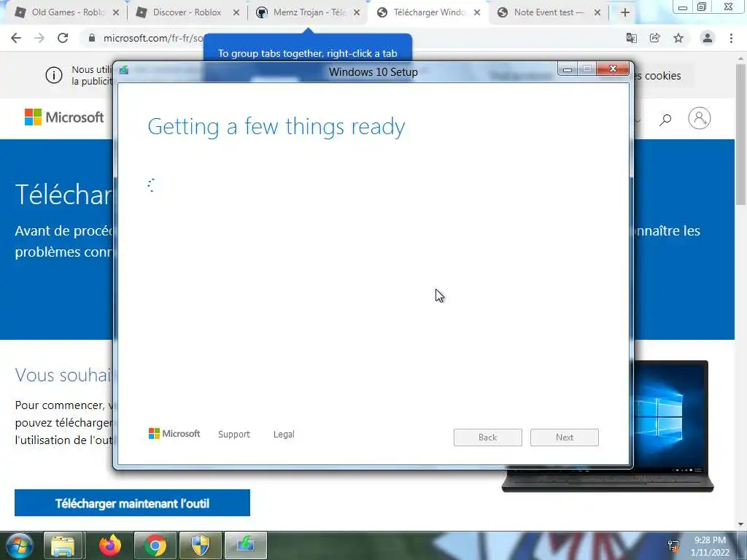Screen dimensions: 747x560
Task: Open Support link in Setup window
Action: [234, 435]
